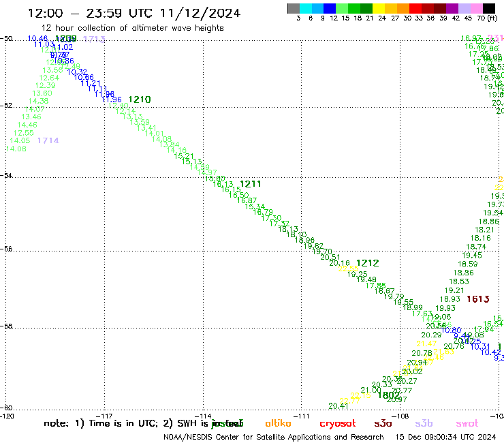Click the 18.16 wave height value

pos(481,238)
